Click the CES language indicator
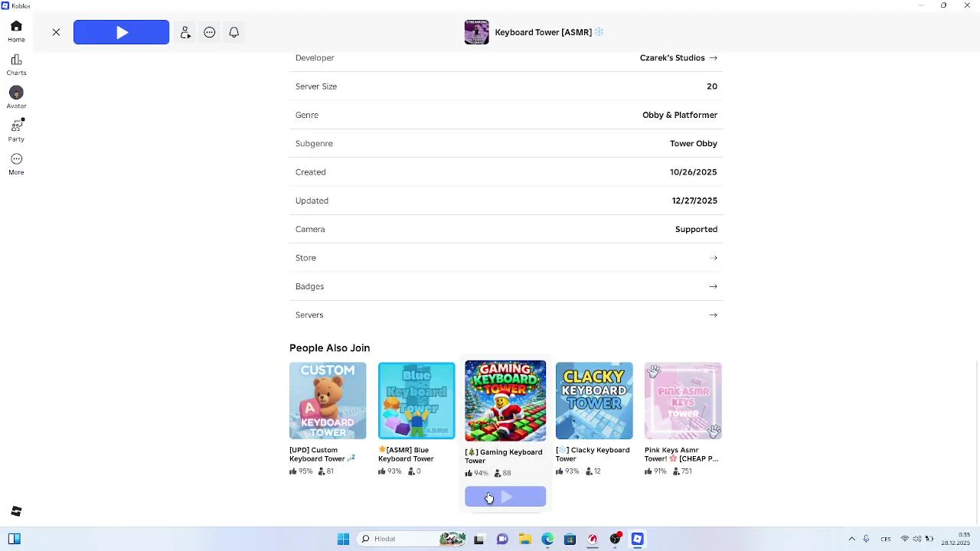 (886, 539)
